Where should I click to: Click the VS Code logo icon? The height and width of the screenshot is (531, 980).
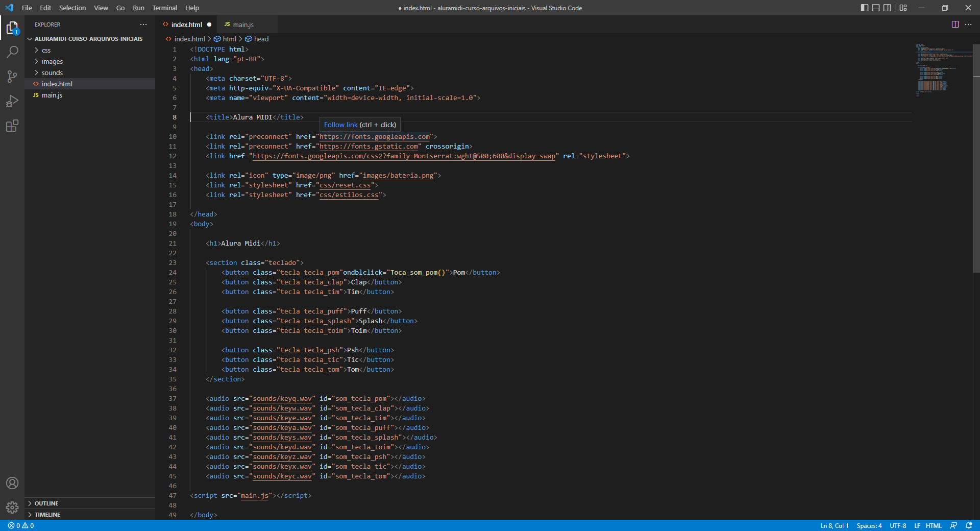pyautogui.click(x=9, y=8)
